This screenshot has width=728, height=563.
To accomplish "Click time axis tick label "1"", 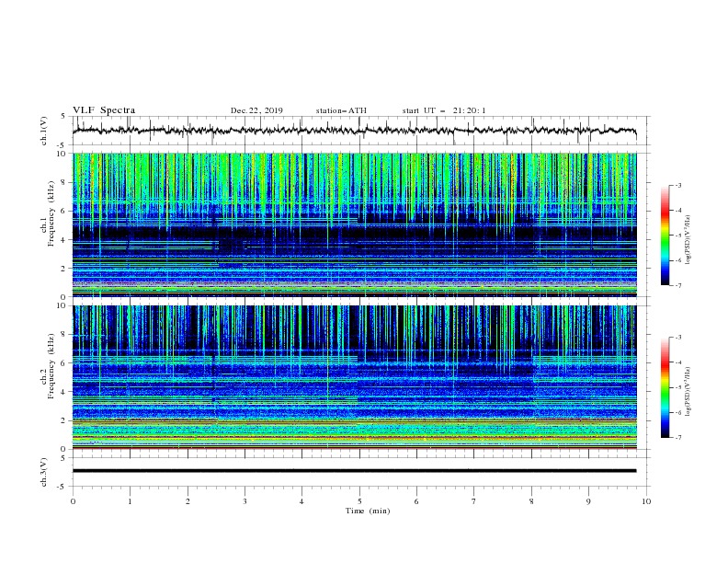I will (x=130, y=501).
